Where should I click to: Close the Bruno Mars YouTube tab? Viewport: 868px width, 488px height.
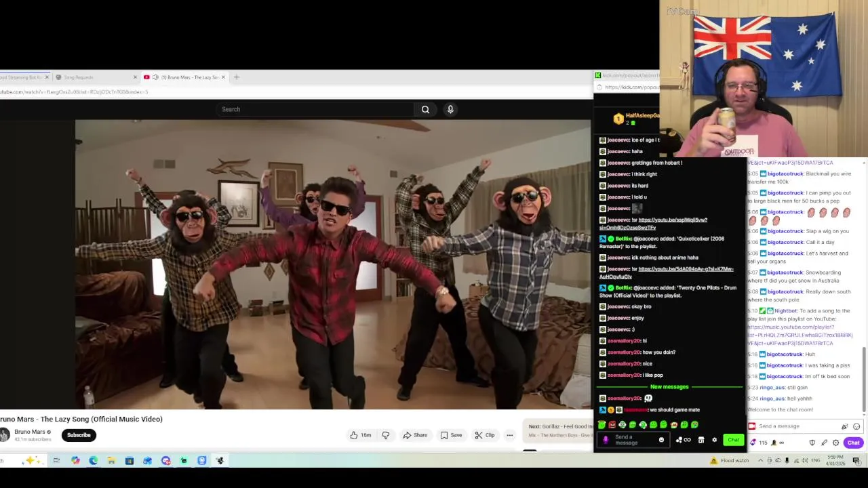point(223,77)
